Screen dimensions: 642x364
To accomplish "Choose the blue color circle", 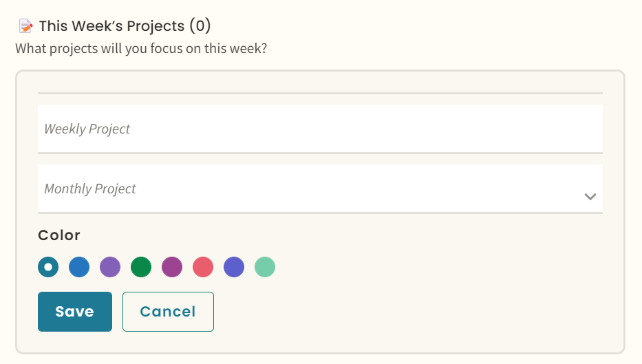I will [x=79, y=267].
